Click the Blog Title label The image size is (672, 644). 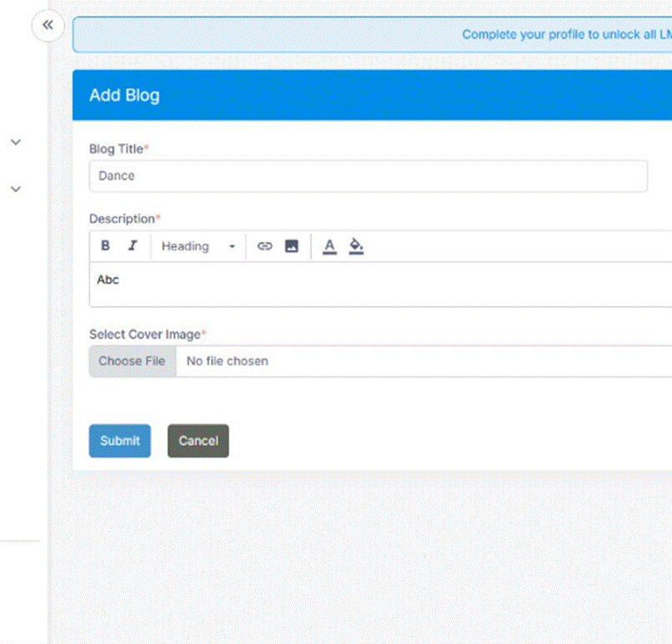[117, 148]
